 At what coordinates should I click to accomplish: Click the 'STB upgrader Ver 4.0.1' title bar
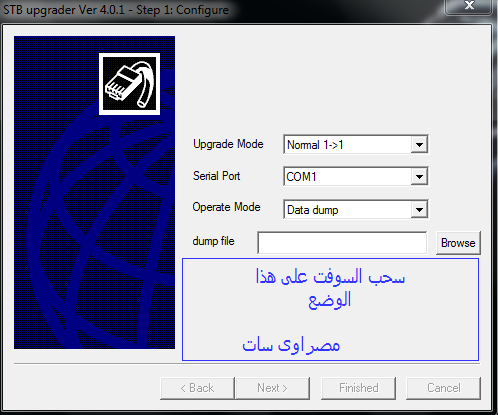(x=116, y=10)
